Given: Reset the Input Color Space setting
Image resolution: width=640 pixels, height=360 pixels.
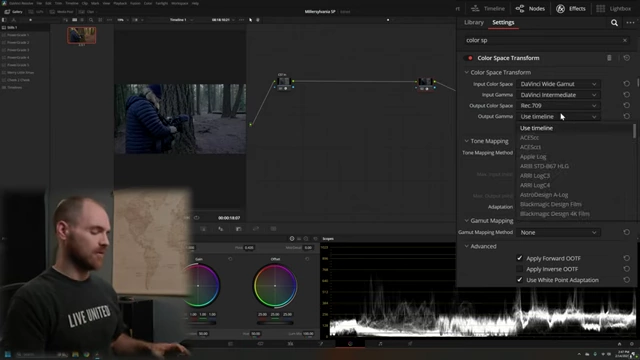Looking at the screenshot, I should pos(627,84).
